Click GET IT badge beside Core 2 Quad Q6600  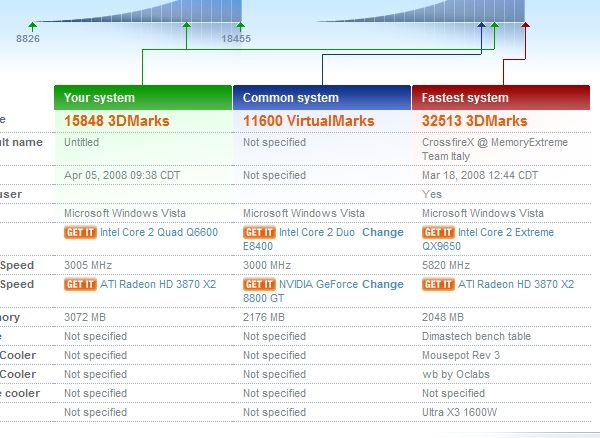click(80, 232)
